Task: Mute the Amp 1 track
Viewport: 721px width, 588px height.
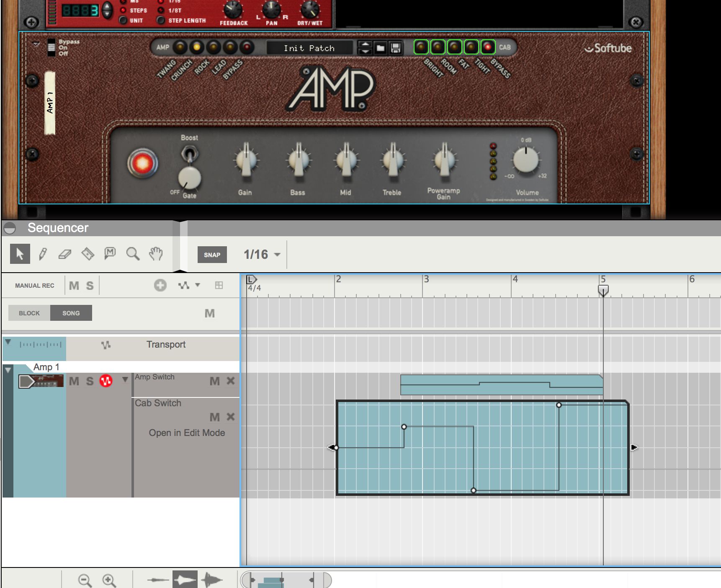Action: [74, 381]
